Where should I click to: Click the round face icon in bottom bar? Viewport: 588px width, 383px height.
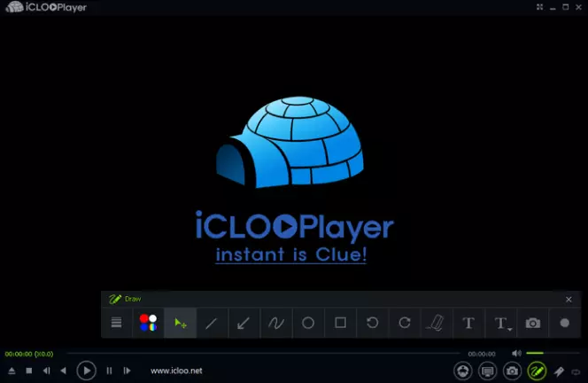coord(463,371)
